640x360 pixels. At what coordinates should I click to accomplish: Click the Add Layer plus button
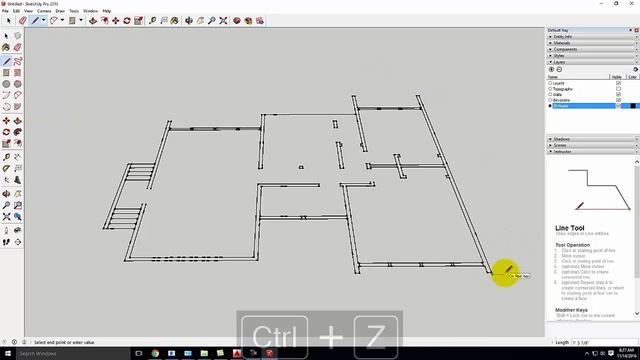pyautogui.click(x=551, y=69)
